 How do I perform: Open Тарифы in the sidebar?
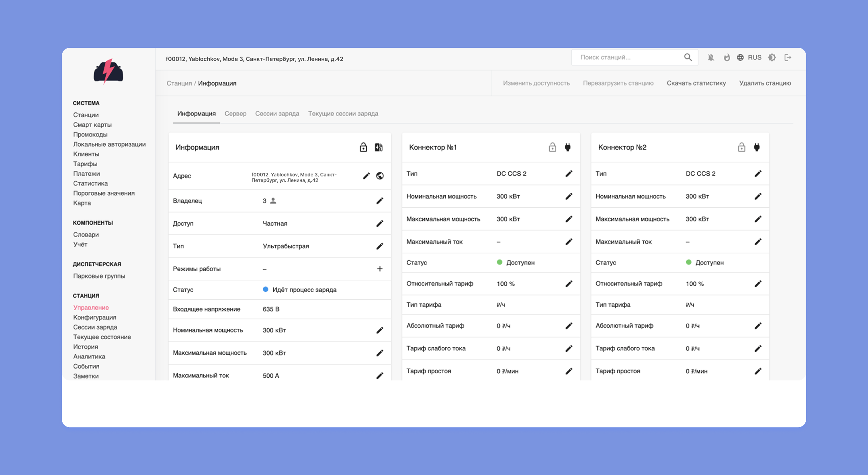click(x=85, y=164)
